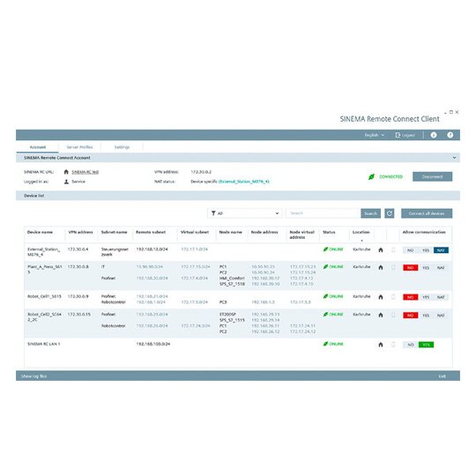476x476 pixels.
Task: Open the Settings tab
Action: click(x=122, y=147)
